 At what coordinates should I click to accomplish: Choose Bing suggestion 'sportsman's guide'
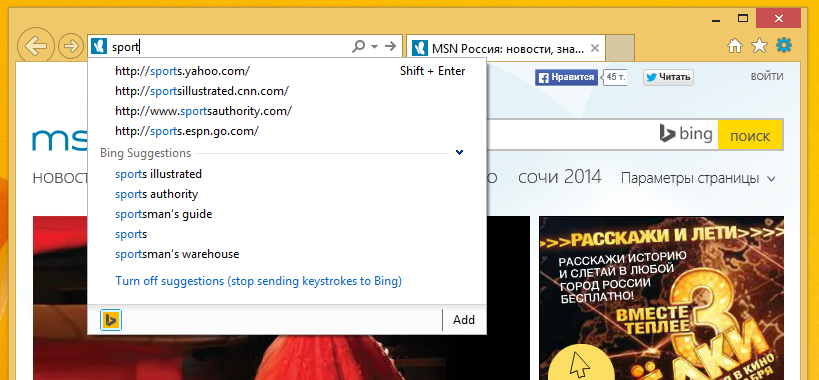(x=287, y=214)
